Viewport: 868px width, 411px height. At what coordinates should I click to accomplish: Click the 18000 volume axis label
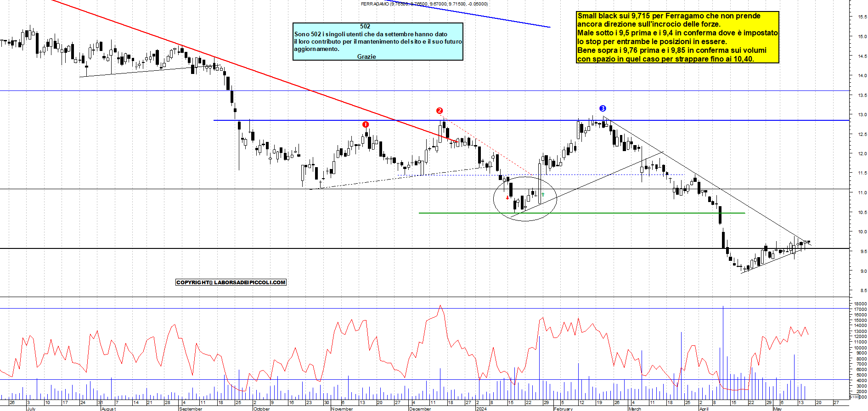coord(860,304)
